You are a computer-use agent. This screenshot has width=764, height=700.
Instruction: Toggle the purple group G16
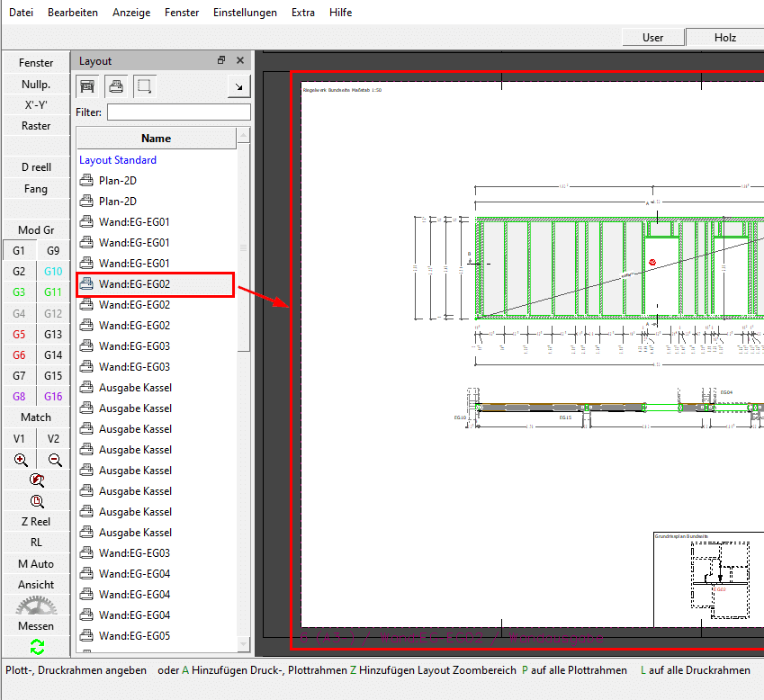[53, 397]
